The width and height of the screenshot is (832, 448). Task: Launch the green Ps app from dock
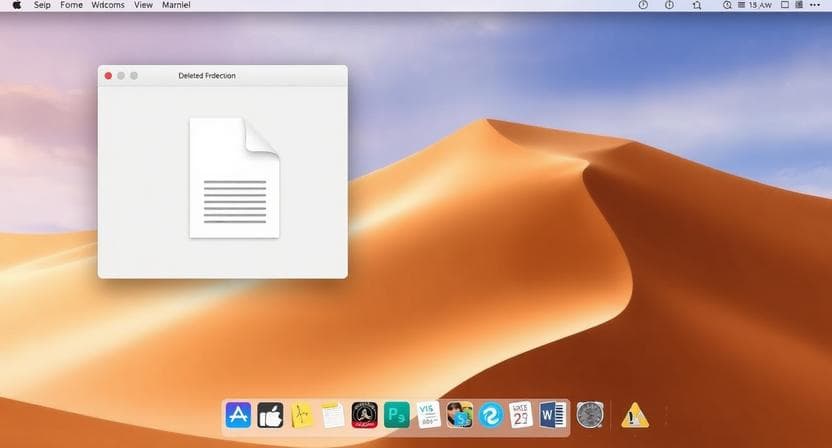(x=396, y=415)
